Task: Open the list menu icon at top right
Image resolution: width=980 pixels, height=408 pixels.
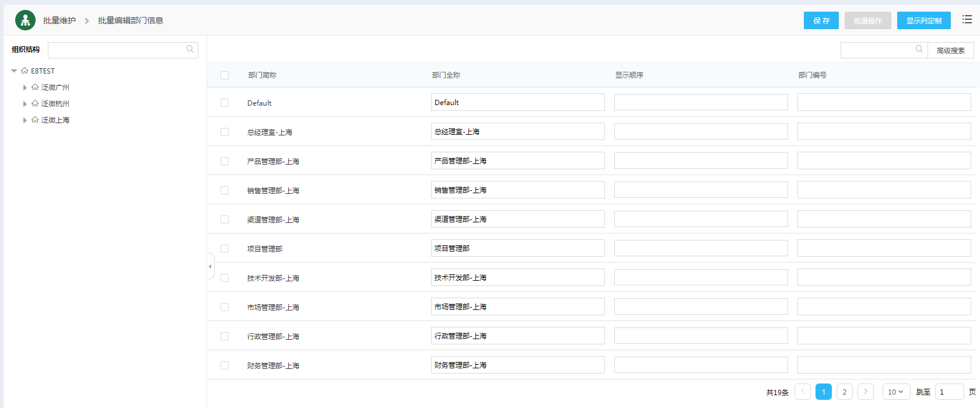Action: click(967, 20)
